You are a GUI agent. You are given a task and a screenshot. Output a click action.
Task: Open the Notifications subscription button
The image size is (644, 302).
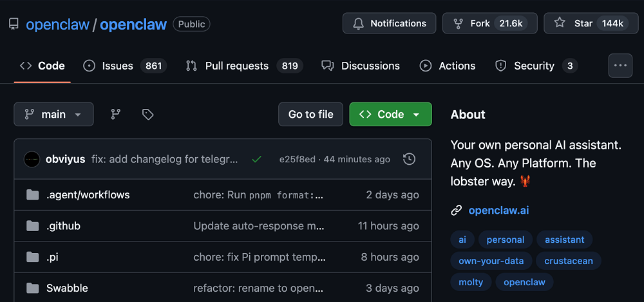tap(389, 23)
